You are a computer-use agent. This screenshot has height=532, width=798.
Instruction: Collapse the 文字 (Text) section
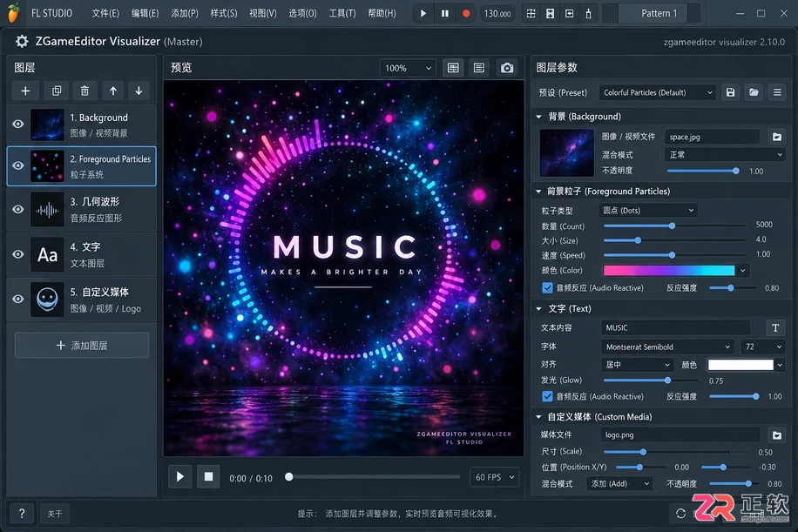pyautogui.click(x=539, y=309)
